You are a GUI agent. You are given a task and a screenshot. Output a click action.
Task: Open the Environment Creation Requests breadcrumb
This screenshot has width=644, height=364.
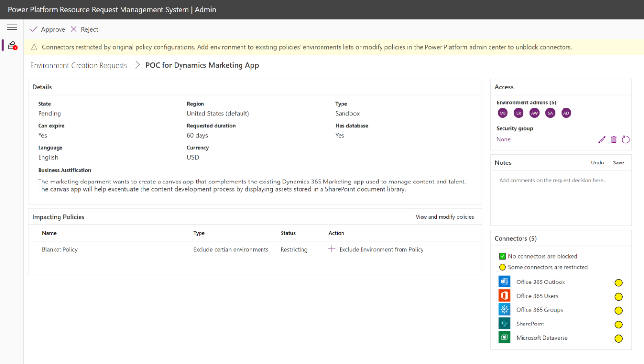coord(78,65)
